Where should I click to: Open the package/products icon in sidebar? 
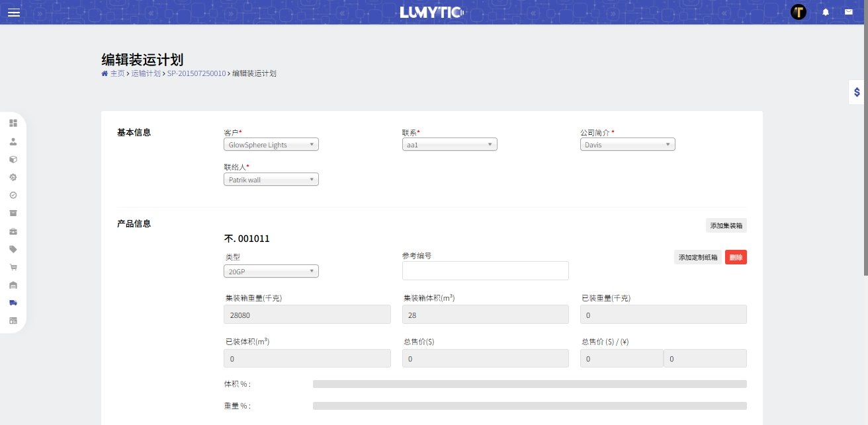pyautogui.click(x=13, y=159)
